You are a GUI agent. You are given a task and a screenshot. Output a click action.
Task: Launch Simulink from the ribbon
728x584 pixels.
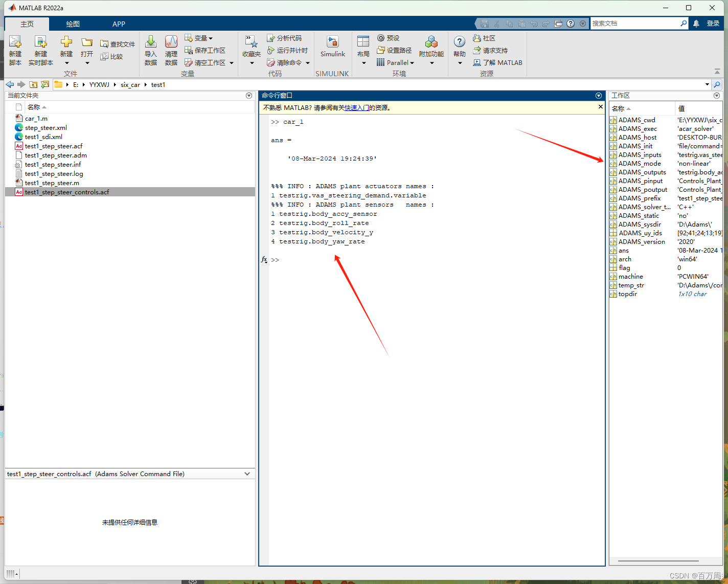pos(333,47)
